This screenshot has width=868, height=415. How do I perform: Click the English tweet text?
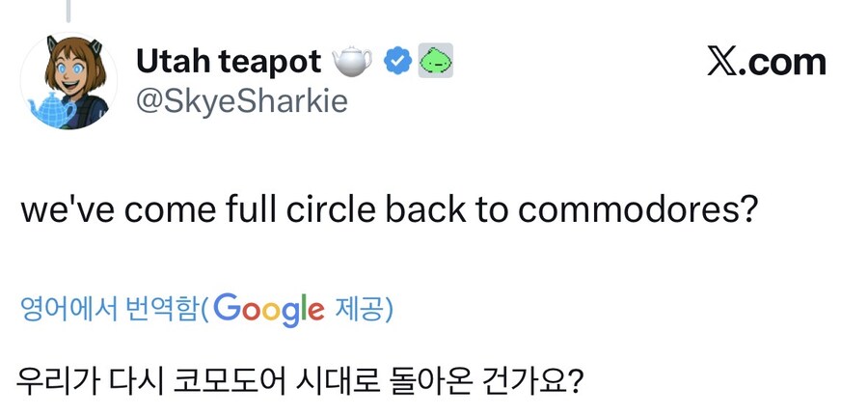[x=386, y=210]
